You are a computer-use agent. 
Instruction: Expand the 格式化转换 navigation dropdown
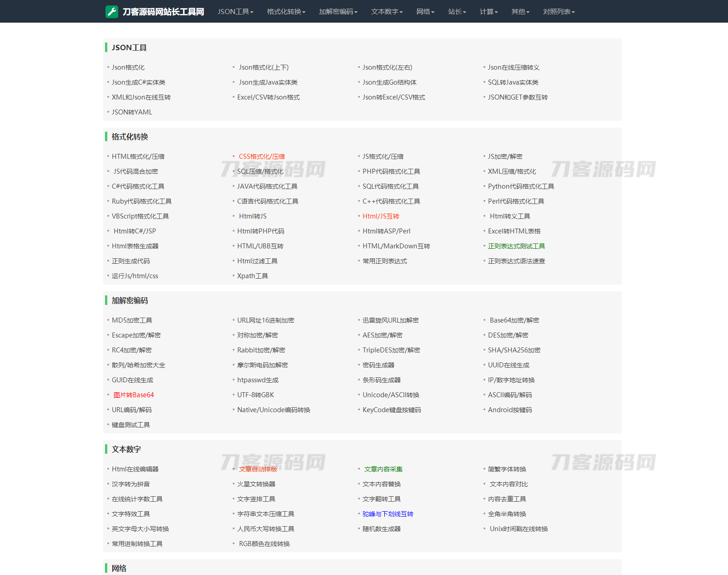pos(286,12)
